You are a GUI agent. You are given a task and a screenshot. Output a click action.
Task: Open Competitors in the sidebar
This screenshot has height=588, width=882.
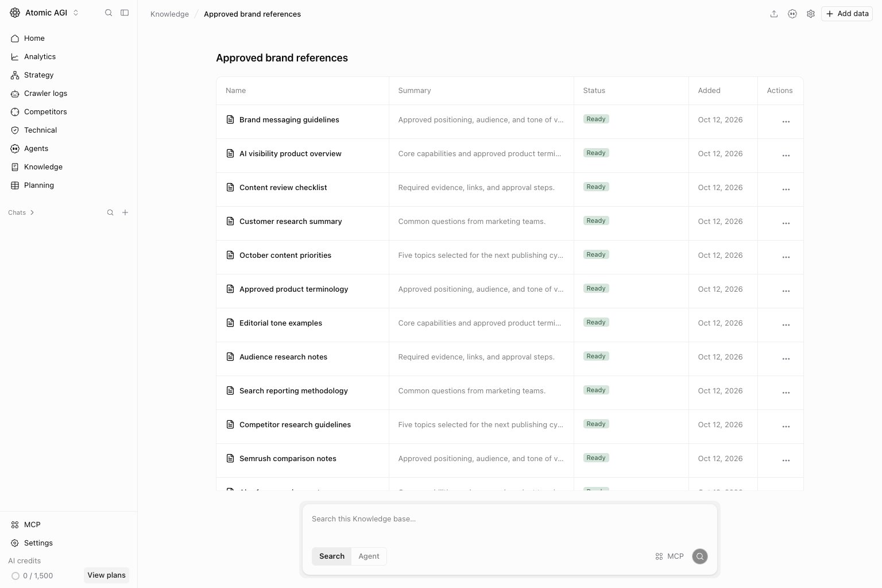68,112
